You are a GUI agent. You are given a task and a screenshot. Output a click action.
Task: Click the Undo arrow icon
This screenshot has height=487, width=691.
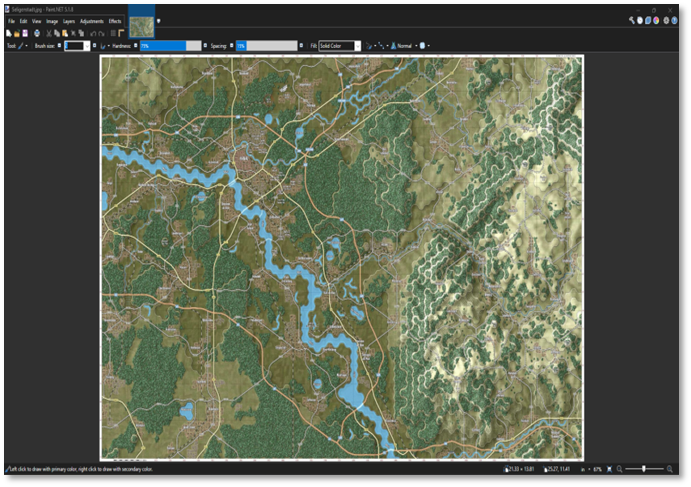tap(93, 33)
